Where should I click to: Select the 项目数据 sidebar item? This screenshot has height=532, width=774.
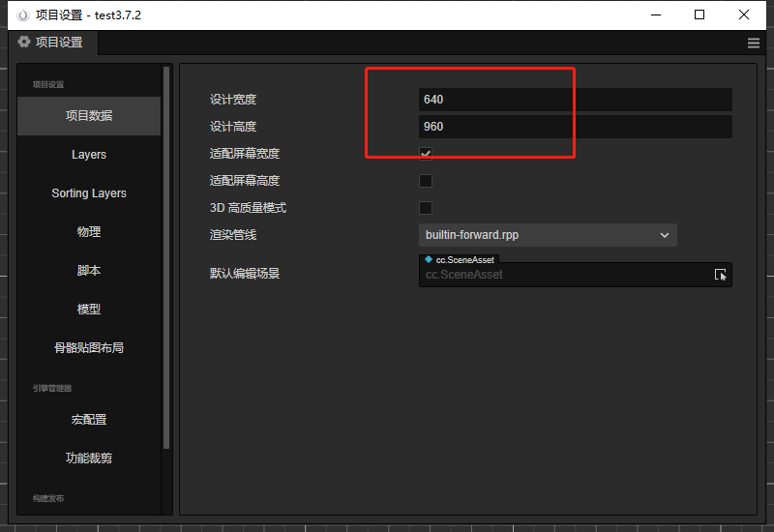pos(89,115)
